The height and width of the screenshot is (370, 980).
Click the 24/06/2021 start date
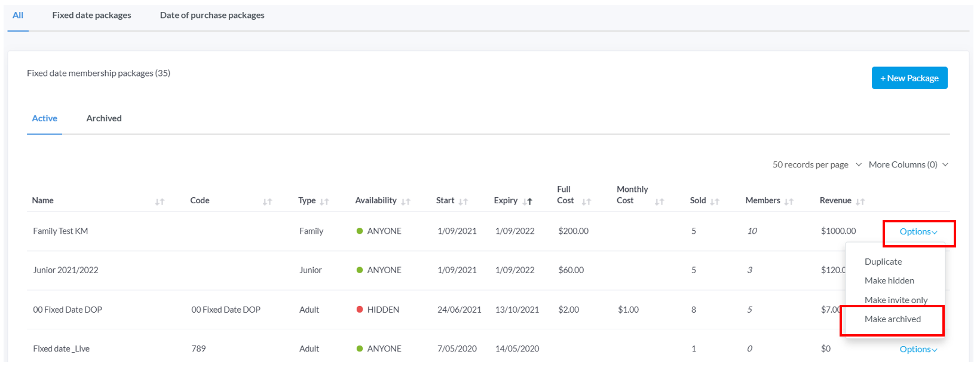tap(459, 310)
